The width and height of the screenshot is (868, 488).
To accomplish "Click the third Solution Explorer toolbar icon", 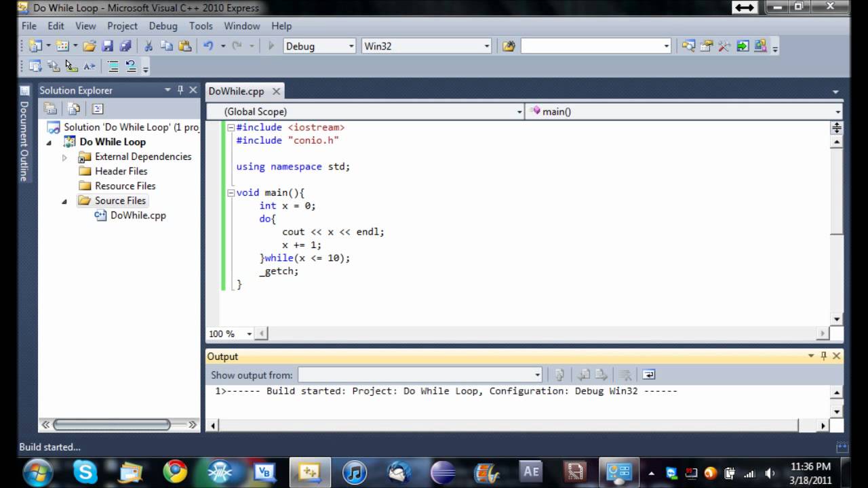I will [x=98, y=108].
